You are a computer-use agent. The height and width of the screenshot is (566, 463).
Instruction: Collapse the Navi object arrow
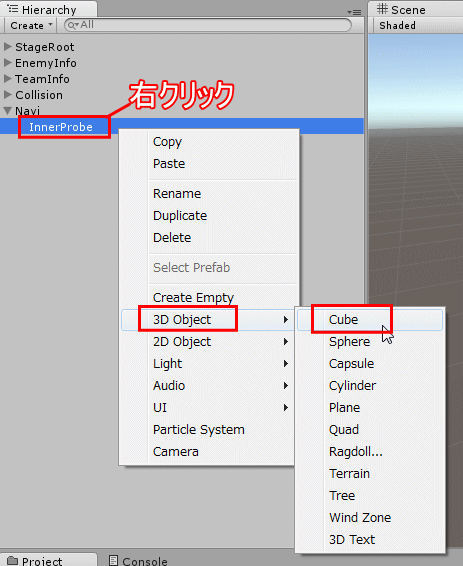(x=8, y=110)
